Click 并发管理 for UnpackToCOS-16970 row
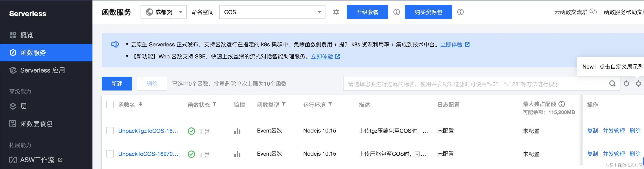This screenshot has height=169, width=644. pos(614,154)
